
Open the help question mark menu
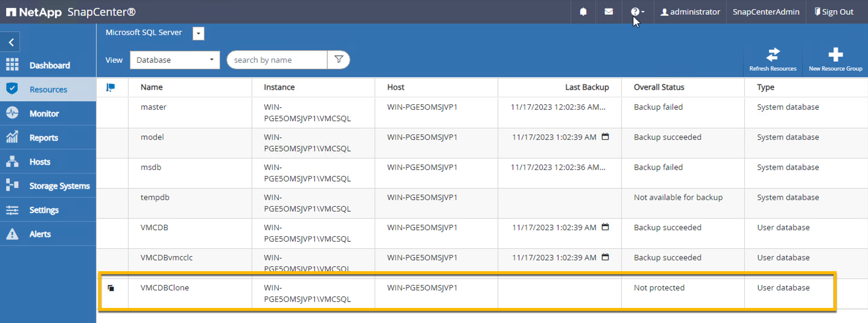pyautogui.click(x=638, y=12)
